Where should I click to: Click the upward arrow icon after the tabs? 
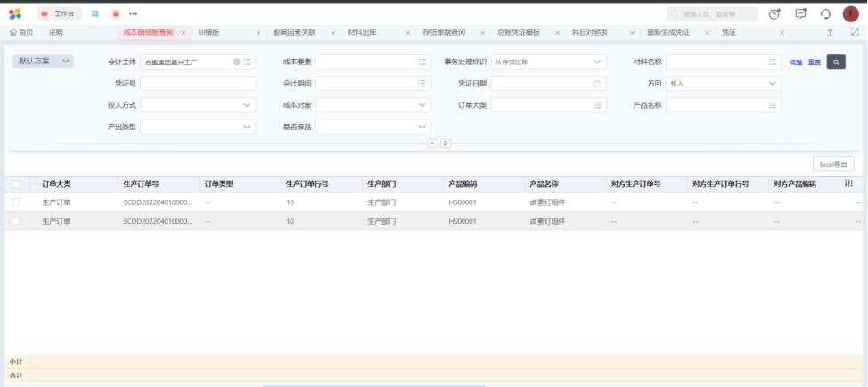[830, 33]
